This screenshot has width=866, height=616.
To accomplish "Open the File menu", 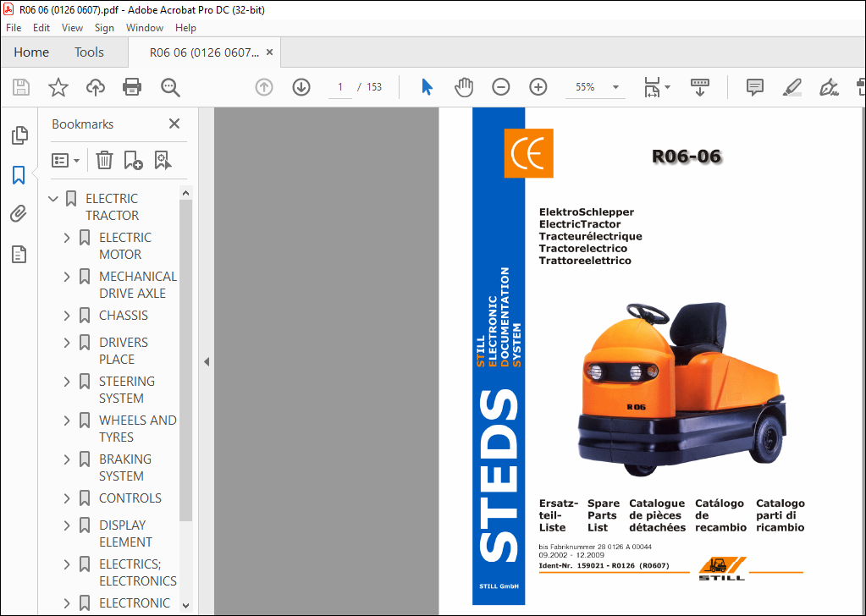I will [14, 28].
